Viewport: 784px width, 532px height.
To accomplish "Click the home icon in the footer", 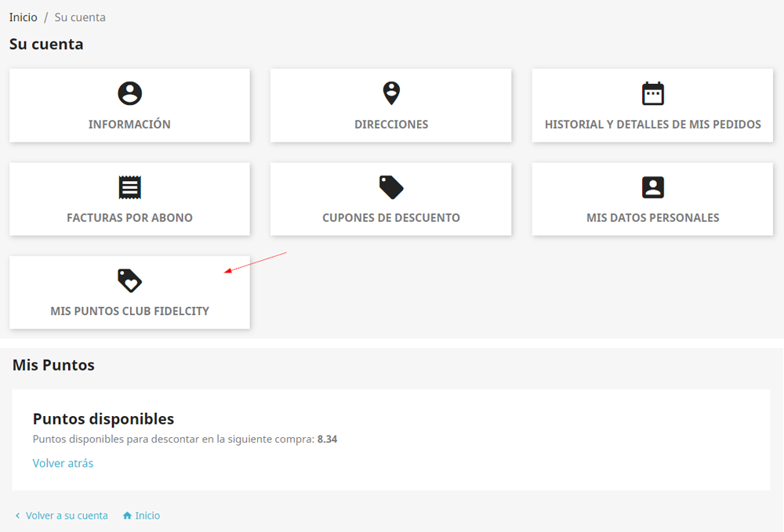I will click(x=127, y=516).
